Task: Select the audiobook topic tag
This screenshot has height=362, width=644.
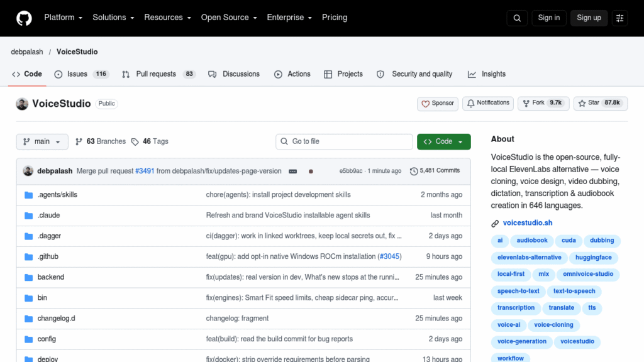Action: pyautogui.click(x=532, y=241)
